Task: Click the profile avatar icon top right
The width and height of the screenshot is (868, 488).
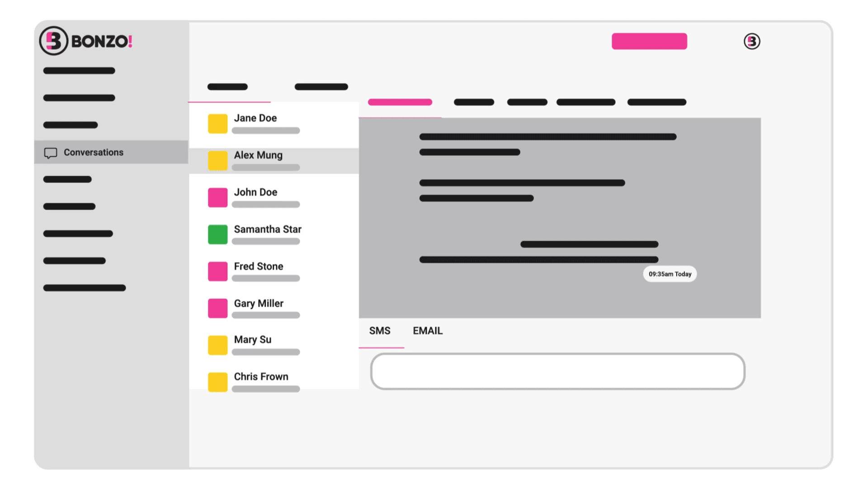Action: point(752,41)
